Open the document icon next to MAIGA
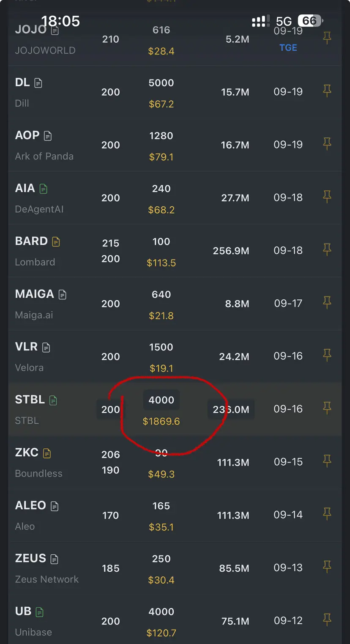The height and width of the screenshot is (644, 350). [62, 294]
